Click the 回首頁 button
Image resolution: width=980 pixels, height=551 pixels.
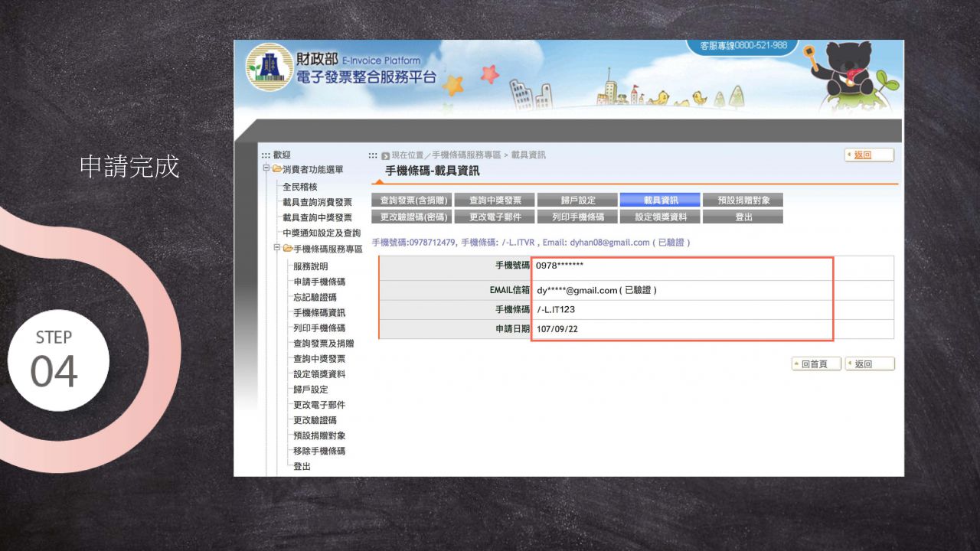pos(816,364)
